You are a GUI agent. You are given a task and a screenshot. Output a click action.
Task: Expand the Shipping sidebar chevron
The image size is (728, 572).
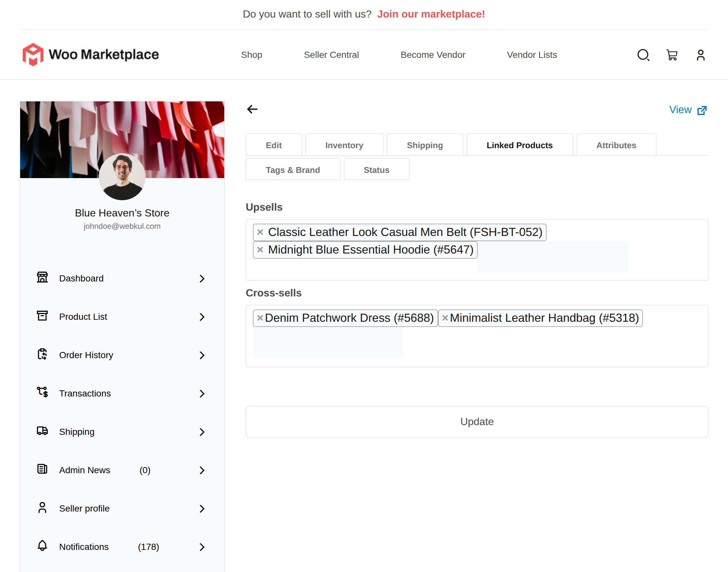pyautogui.click(x=202, y=432)
